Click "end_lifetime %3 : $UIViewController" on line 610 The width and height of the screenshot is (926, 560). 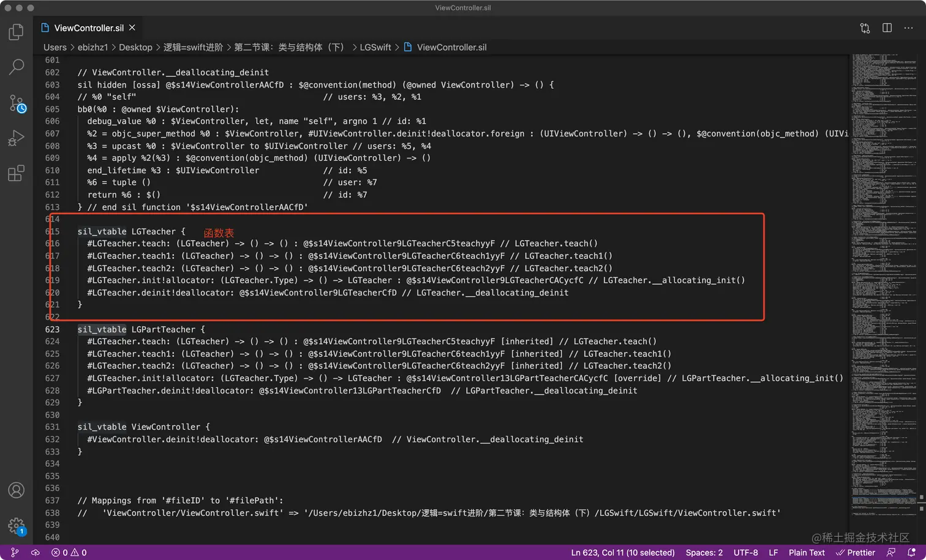point(173,170)
